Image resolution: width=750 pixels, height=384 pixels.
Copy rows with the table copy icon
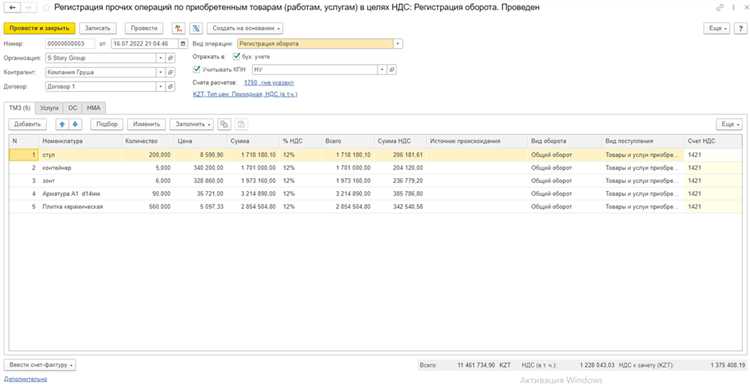click(224, 124)
